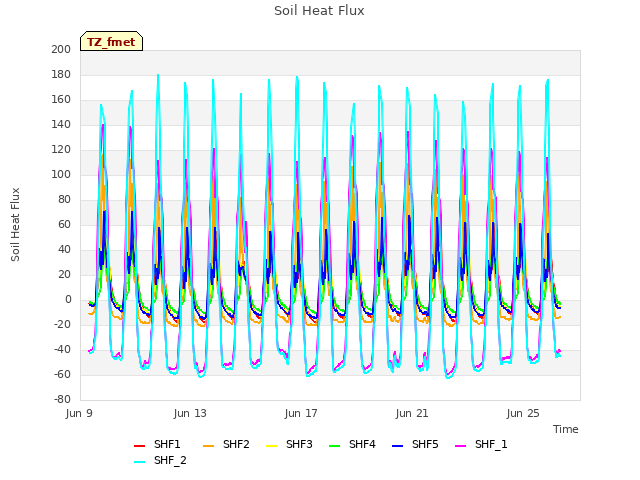Click the 100 y-axis tick label
The image size is (640, 480).
[61, 175]
